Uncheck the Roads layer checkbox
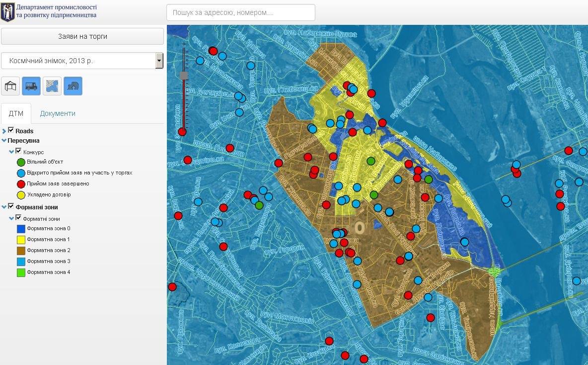Viewport: 588px width, 365px height. (11, 130)
